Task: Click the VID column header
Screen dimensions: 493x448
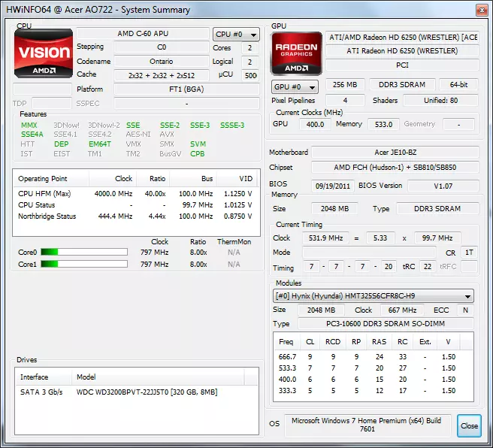Action: click(x=237, y=179)
